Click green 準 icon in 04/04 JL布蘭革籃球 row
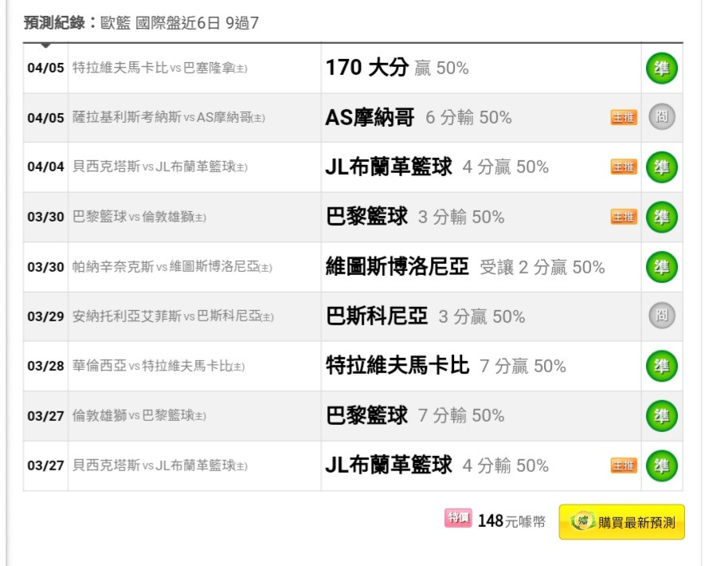Screen dimensions: 728x566 point(661,167)
